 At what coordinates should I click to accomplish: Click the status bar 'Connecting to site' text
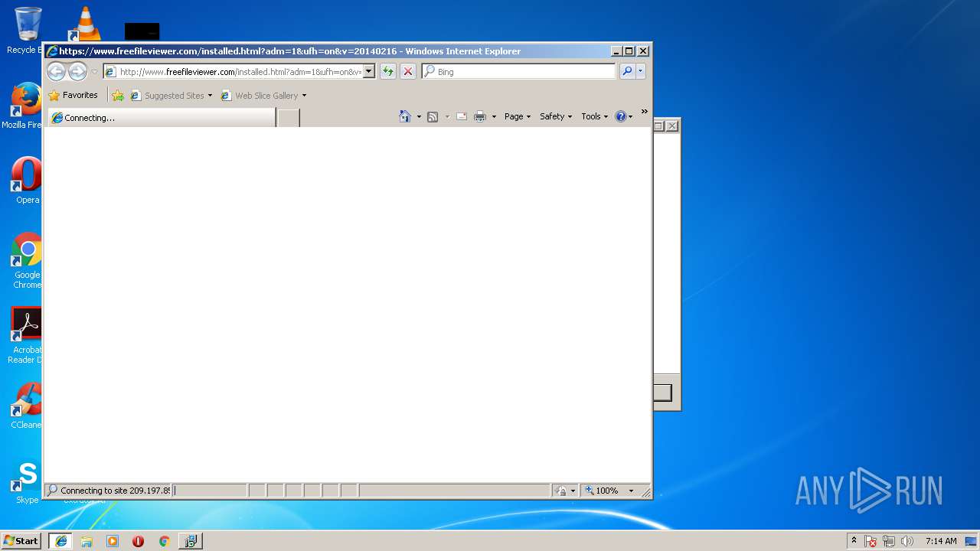[115, 491]
